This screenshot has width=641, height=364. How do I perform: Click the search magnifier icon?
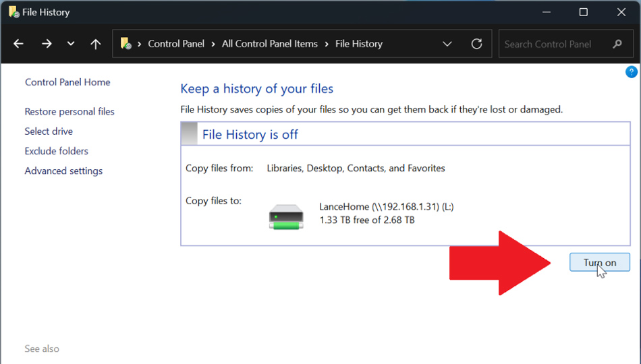[617, 44]
